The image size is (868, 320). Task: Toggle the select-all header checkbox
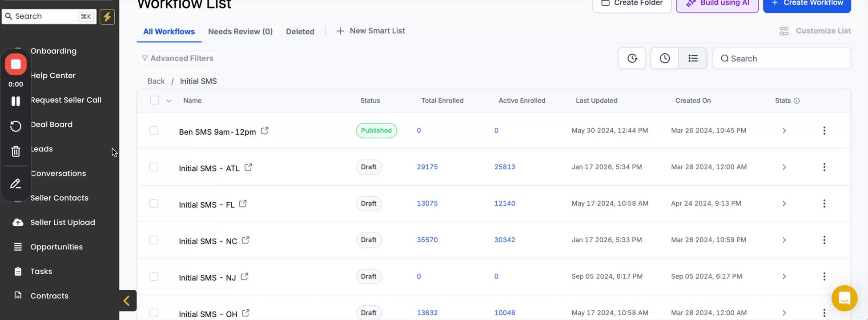click(155, 100)
